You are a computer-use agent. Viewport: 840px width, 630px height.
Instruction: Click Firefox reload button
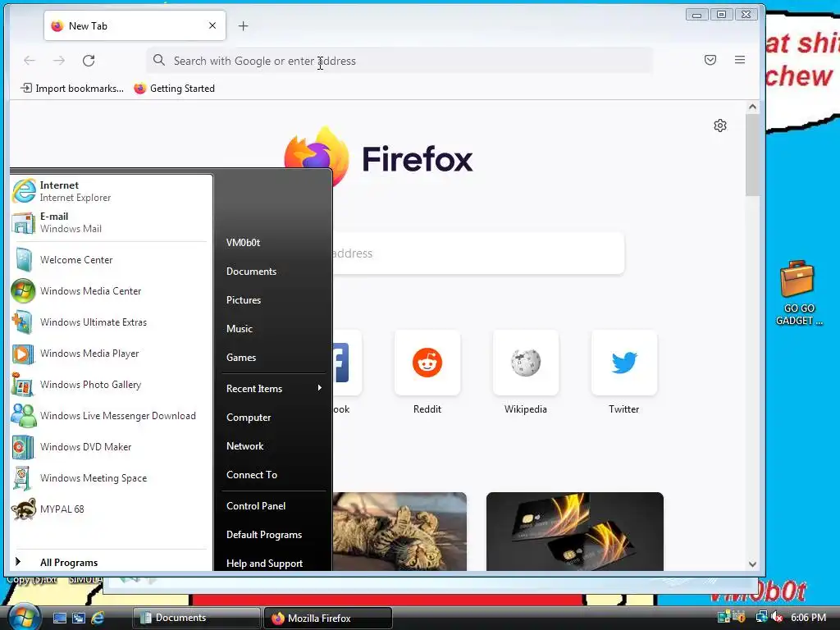click(x=89, y=61)
